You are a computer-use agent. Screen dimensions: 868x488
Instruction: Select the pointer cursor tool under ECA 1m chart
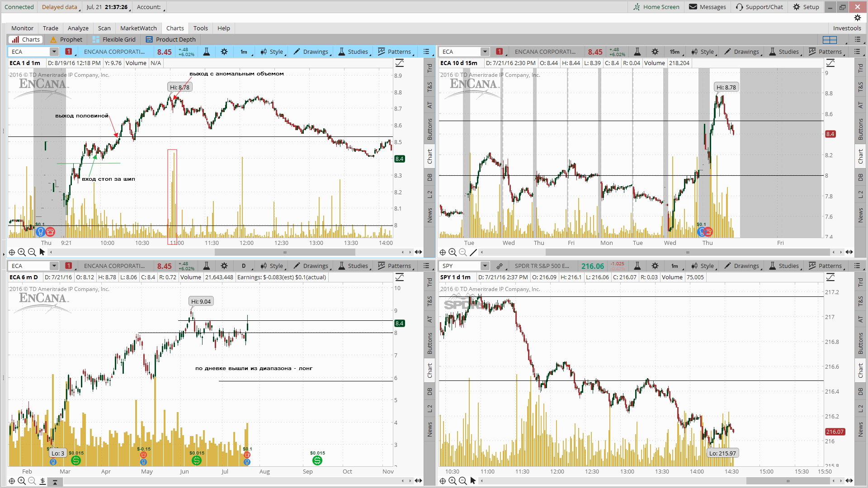(x=42, y=252)
